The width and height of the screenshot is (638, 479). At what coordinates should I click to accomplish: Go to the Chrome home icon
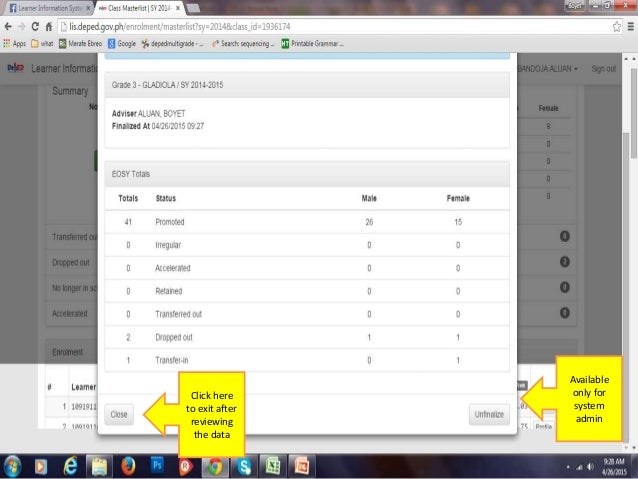pos(49,27)
